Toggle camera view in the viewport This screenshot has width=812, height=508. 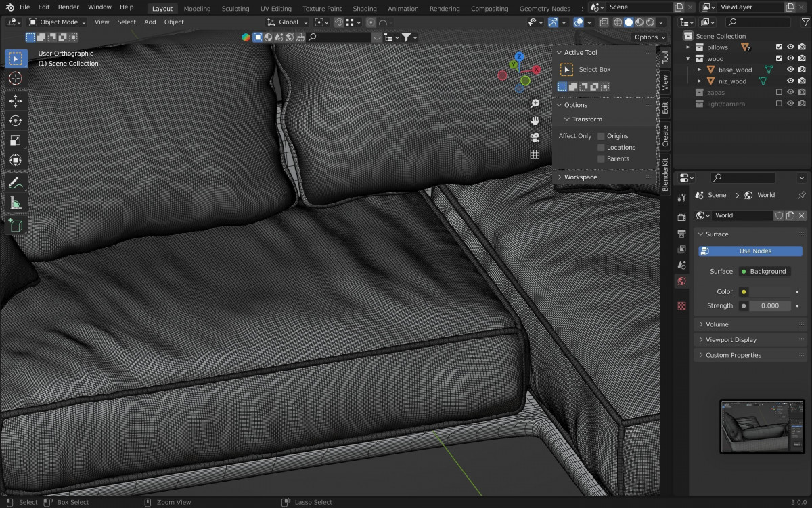click(x=535, y=137)
